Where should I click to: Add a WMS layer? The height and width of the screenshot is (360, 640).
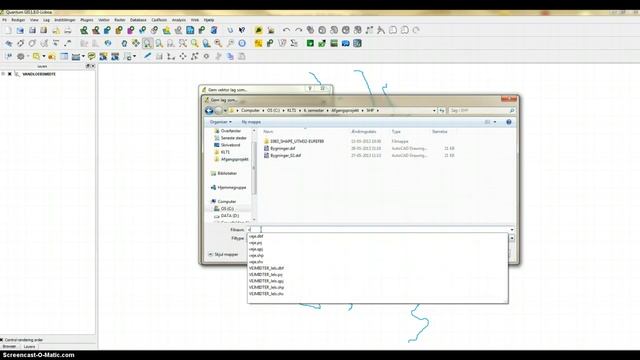[x=142, y=30]
